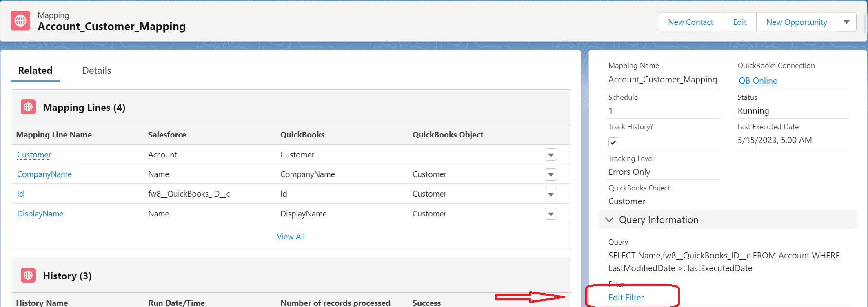Open the QB Online connection link
868x307 pixels.
[x=758, y=81]
